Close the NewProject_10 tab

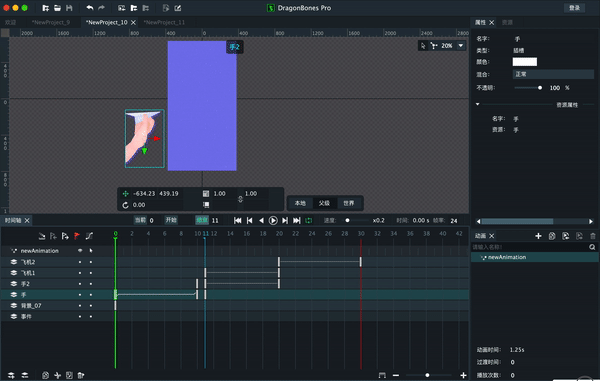click(133, 23)
